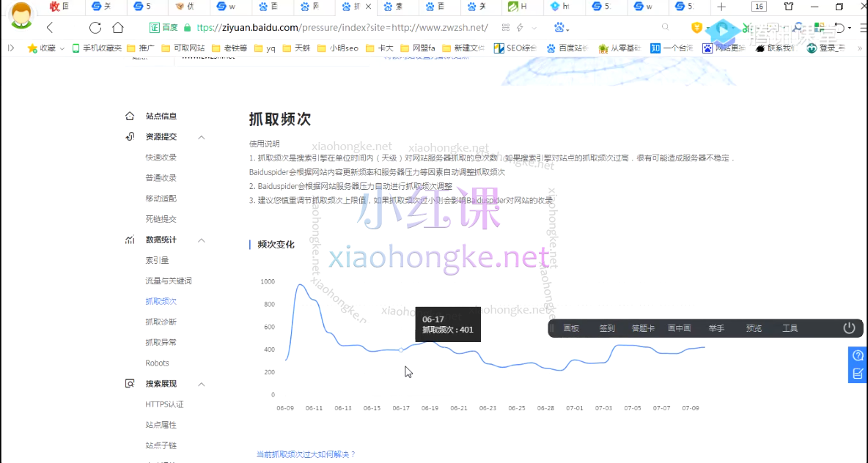This screenshot has height=463, width=868.
Task: Open the blue help question-mark icon at right edge
Action: click(x=858, y=356)
